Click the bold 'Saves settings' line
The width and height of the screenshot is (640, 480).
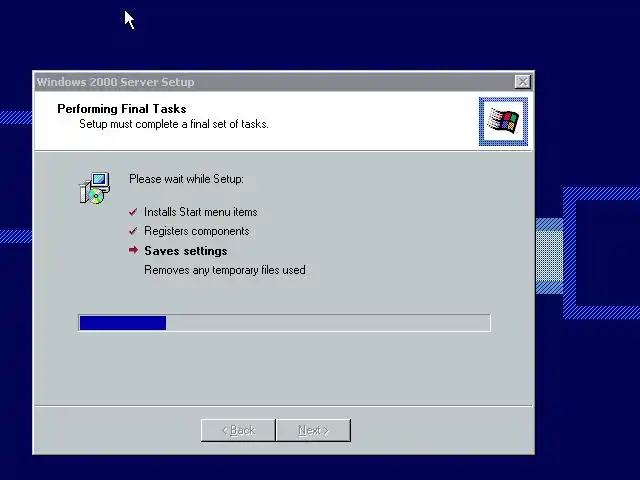pos(186,251)
